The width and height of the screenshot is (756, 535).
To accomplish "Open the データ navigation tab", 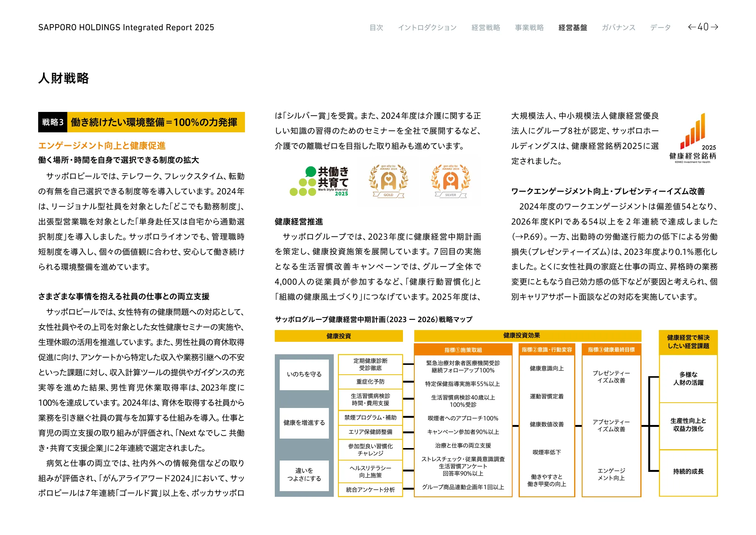I will click(x=660, y=28).
